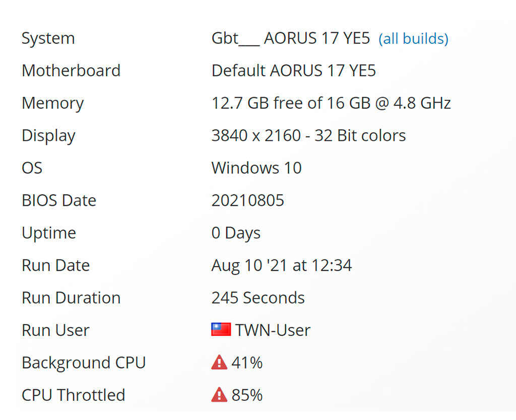
Task: Click warning icon beside 85% CPU throttled
Action: pyautogui.click(x=219, y=395)
